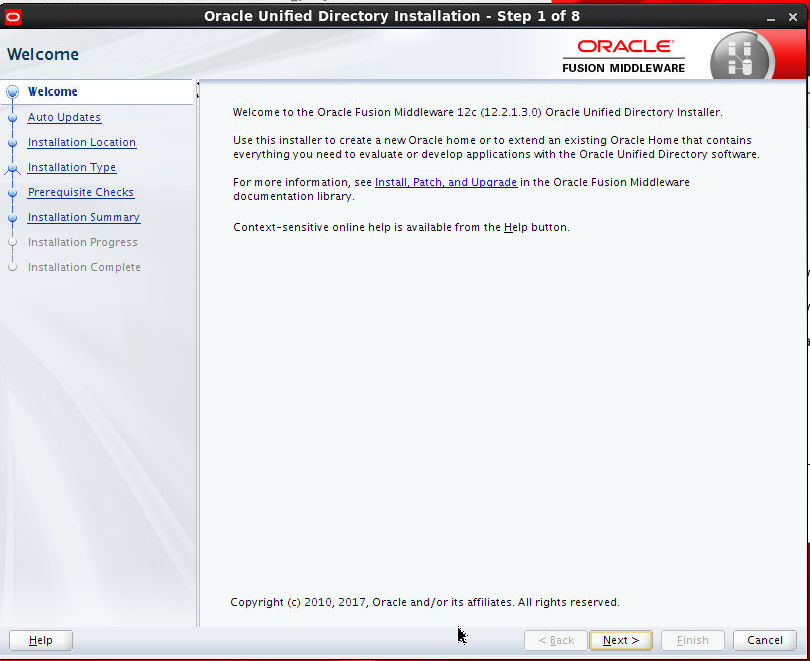Click the Installation Location step bullet icon
Screen dimensions: 810x661
13,143
